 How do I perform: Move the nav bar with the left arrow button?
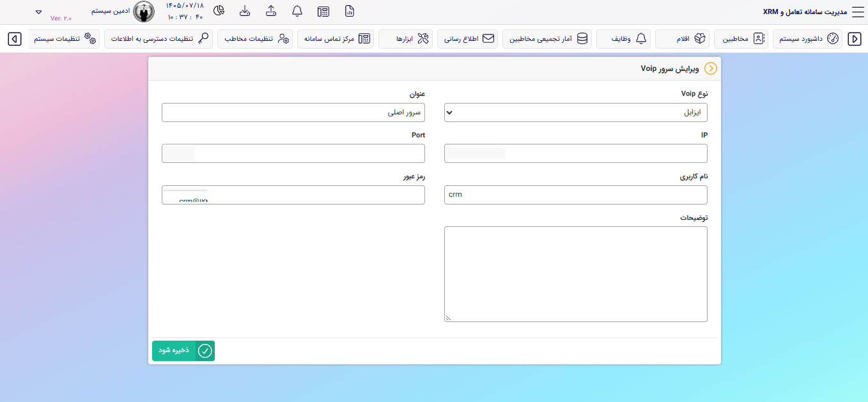tap(15, 39)
